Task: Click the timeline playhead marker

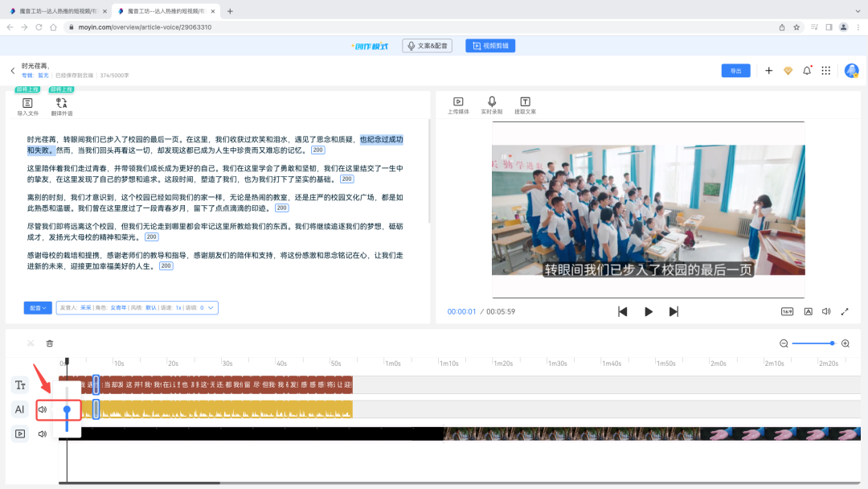Action: [x=67, y=362]
